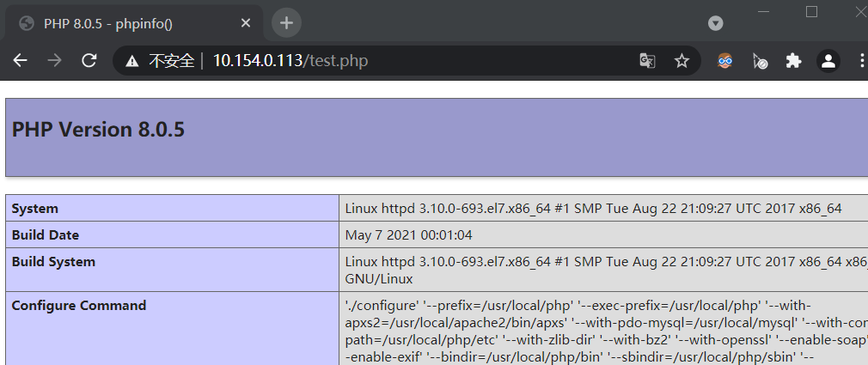
Task: Click the System row's Linux httpd kernel value
Action: pyautogui.click(x=594, y=209)
